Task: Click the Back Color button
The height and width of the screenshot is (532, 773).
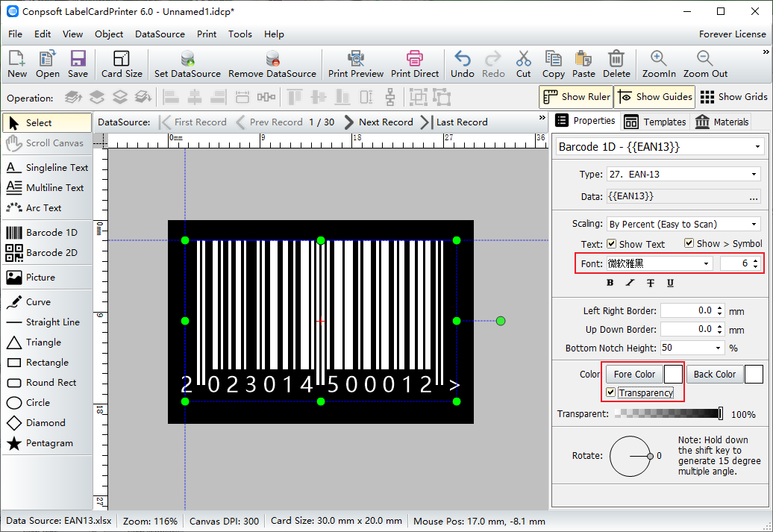Action: coord(714,375)
